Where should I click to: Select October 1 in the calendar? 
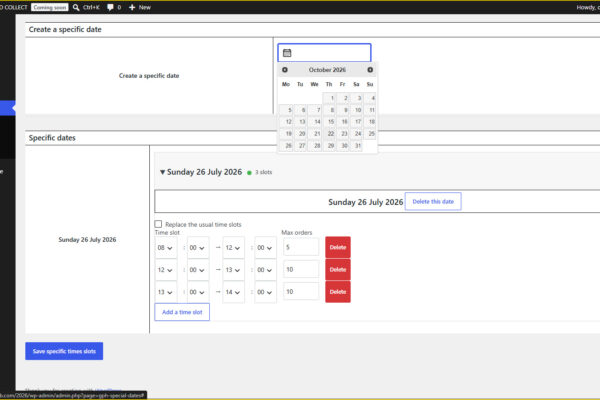pos(329,98)
